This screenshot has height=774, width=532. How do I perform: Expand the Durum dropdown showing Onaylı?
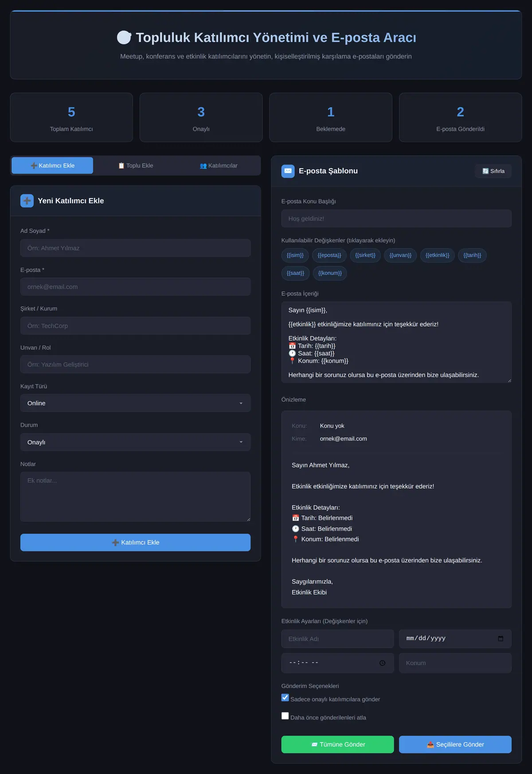click(135, 442)
